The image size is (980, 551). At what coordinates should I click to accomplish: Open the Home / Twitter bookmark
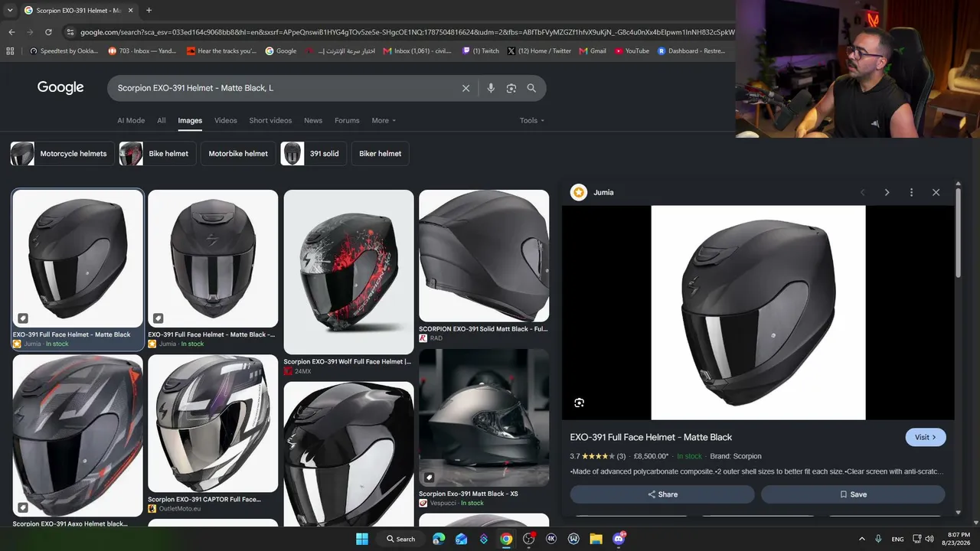point(539,51)
